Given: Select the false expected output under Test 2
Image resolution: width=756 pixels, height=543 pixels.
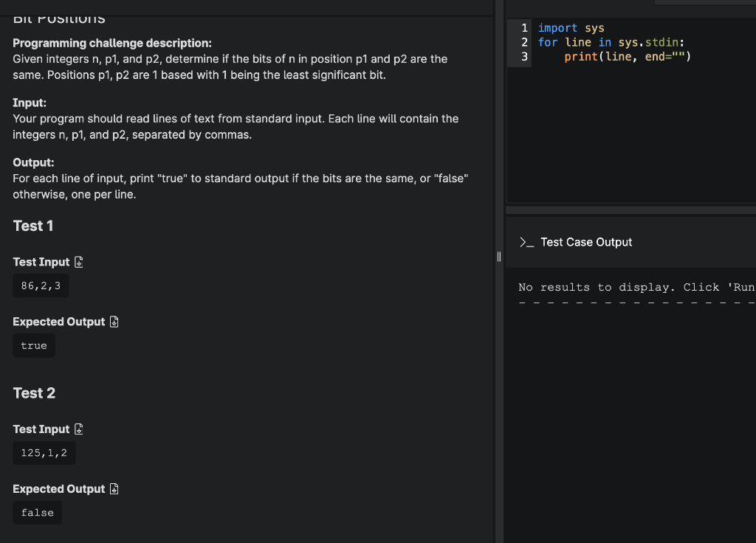Looking at the screenshot, I should (37, 512).
